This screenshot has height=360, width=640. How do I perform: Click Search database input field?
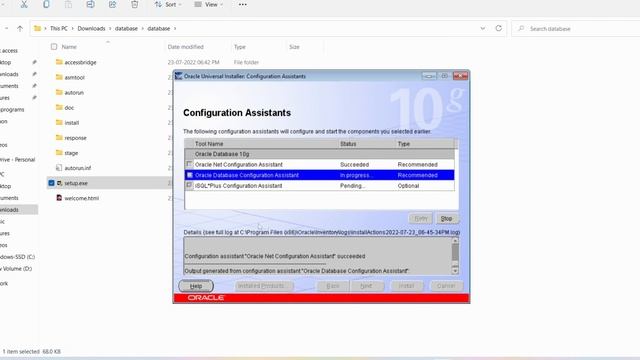[x=576, y=29]
